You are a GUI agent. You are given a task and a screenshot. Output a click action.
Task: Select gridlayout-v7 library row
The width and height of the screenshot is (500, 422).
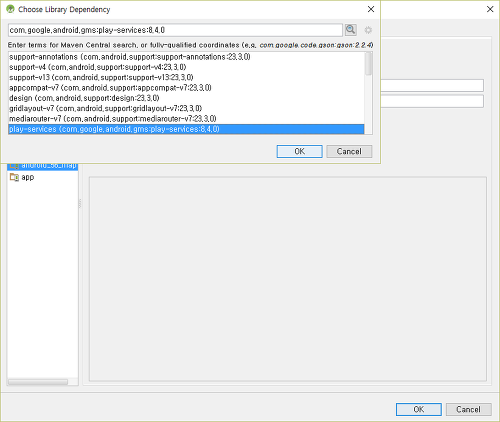coord(186,109)
